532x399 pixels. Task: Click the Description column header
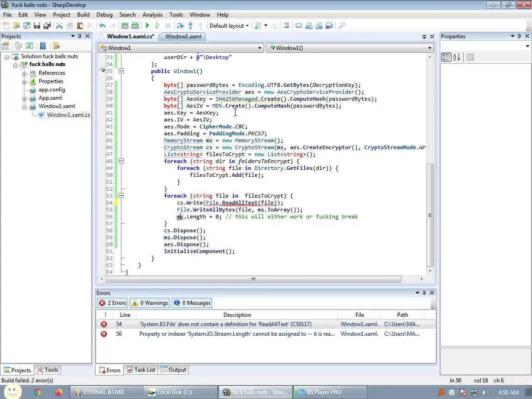[x=237, y=315]
